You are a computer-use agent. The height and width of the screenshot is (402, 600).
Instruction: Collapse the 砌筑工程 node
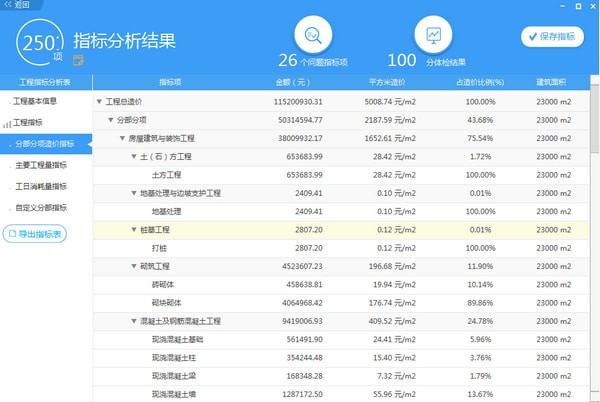coord(134,266)
